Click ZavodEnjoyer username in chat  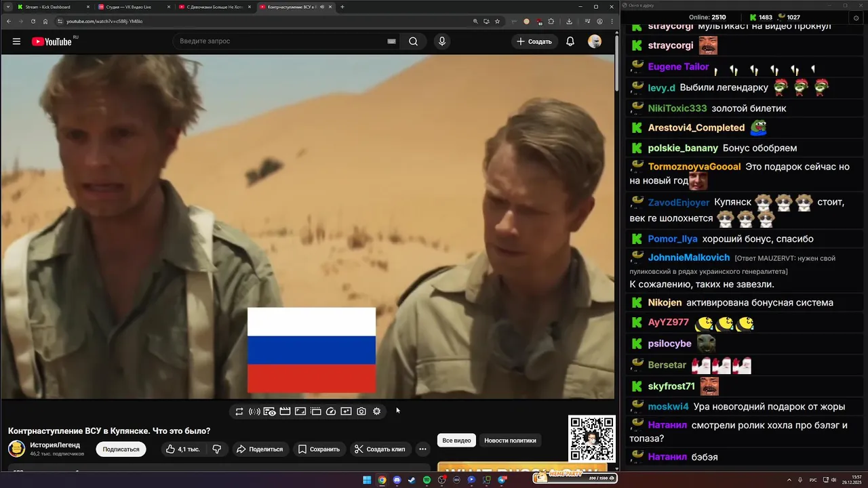click(678, 203)
